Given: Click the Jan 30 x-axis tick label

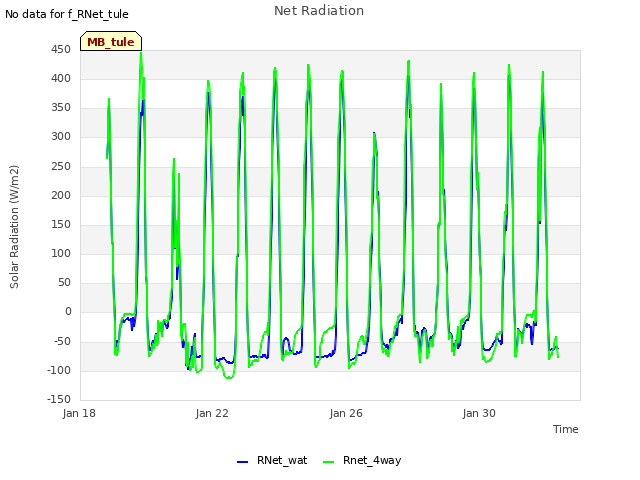Looking at the screenshot, I should point(479,413).
